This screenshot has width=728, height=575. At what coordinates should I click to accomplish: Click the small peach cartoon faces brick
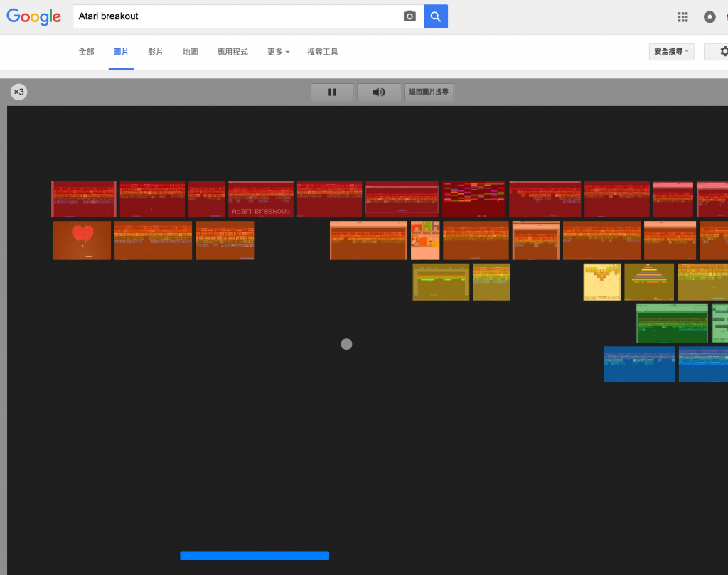425,240
